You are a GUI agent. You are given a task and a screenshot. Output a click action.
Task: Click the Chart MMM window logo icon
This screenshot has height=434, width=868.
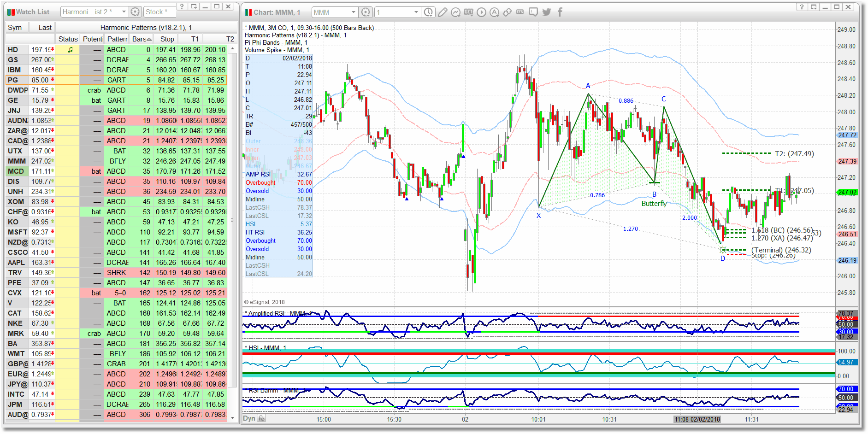pyautogui.click(x=248, y=12)
